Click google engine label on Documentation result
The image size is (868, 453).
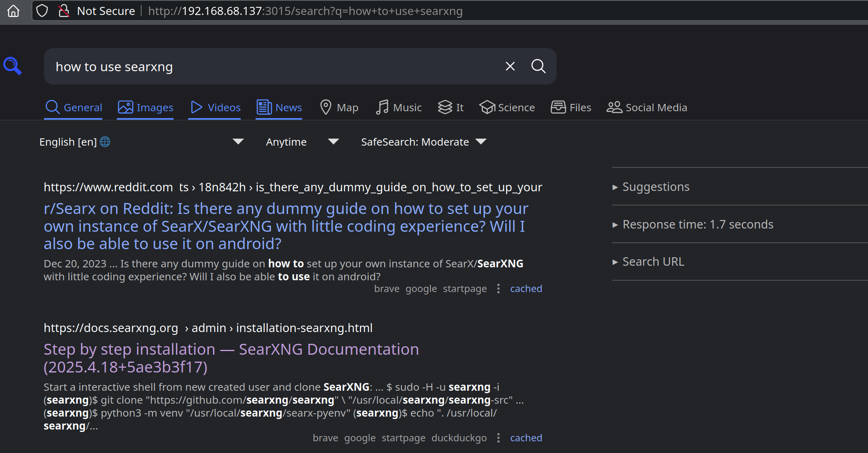(360, 438)
